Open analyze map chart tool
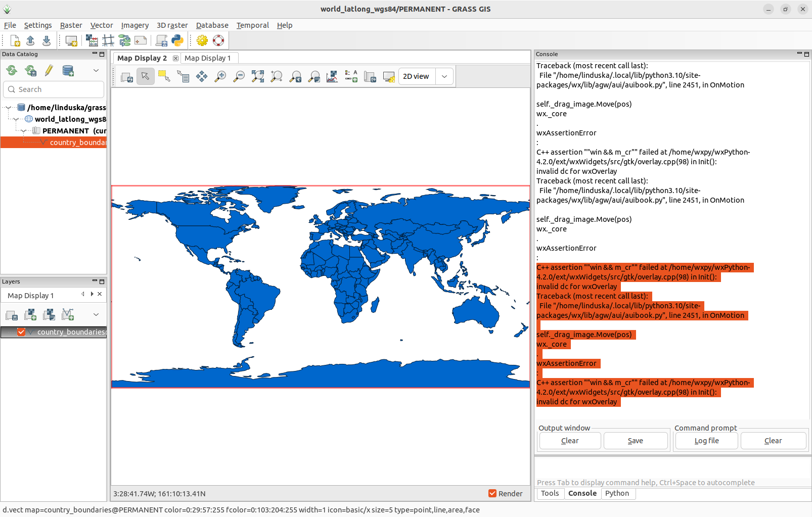This screenshot has width=812, height=517. coord(332,76)
